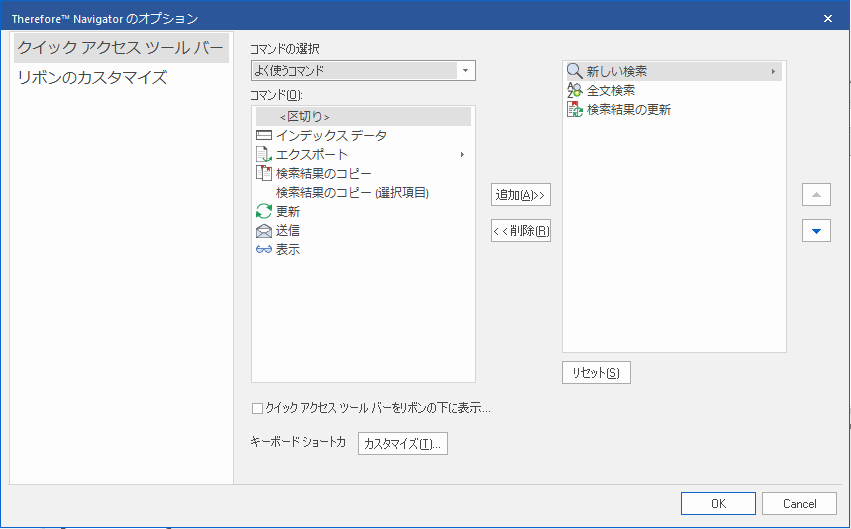Close the options dialog window

pyautogui.click(x=828, y=18)
